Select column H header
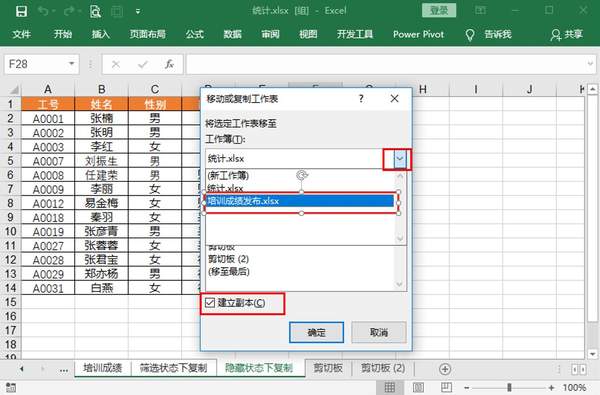The width and height of the screenshot is (600, 395). [x=422, y=90]
